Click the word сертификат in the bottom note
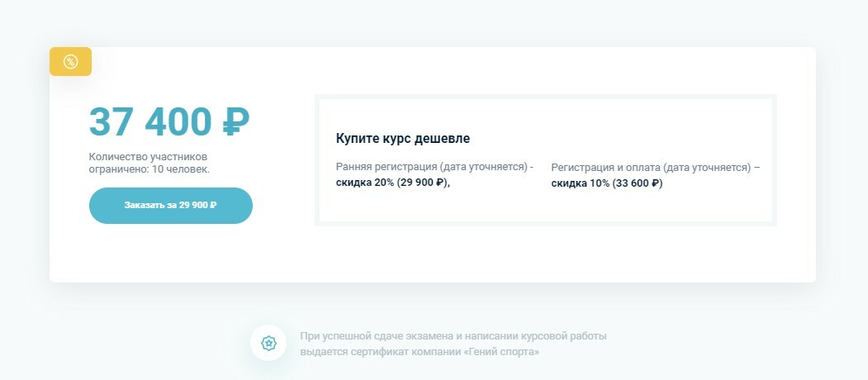868x380 pixels. [x=377, y=352]
